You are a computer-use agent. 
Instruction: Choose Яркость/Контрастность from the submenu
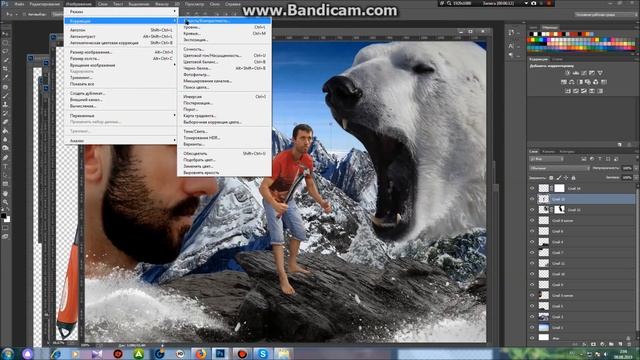tap(224, 20)
